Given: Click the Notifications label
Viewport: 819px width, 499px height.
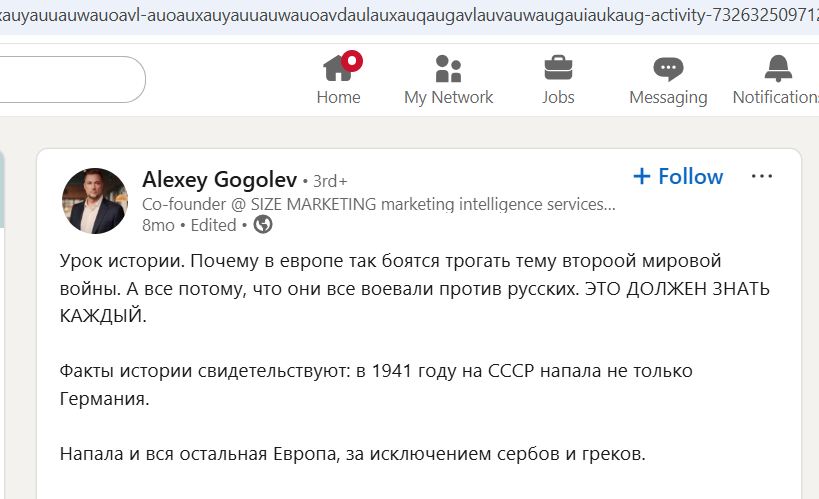Looking at the screenshot, I should coord(776,97).
